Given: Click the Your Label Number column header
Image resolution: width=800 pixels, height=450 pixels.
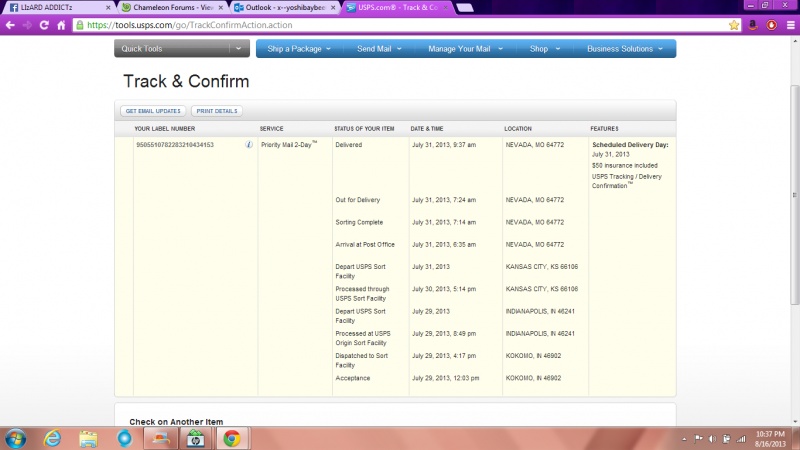Looking at the screenshot, I should click(x=165, y=129).
